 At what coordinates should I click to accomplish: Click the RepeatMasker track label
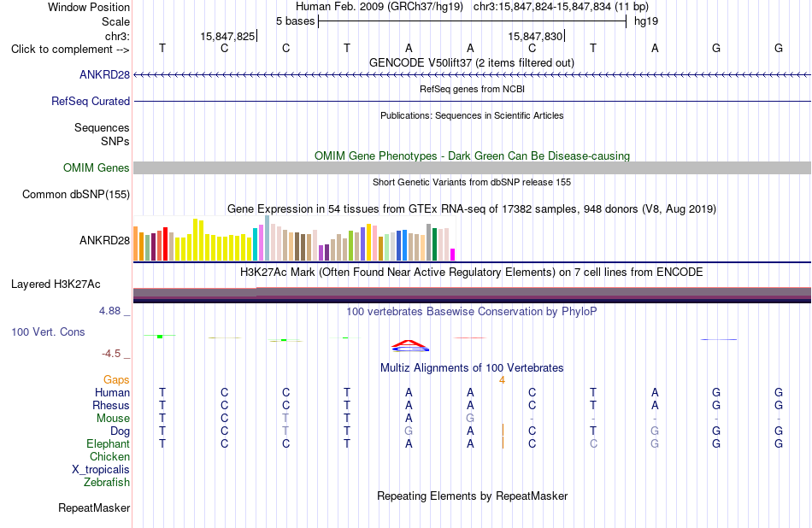94,507
